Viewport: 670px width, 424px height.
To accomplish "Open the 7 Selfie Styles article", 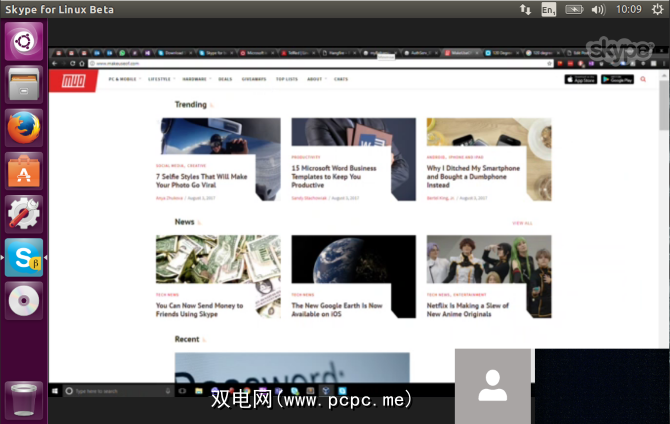I will tap(203, 181).
